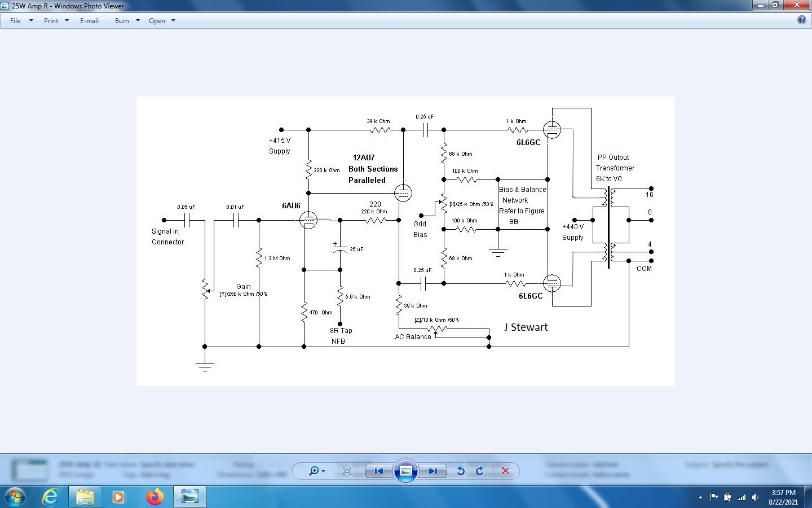Click the 6AU6 tube label
This screenshot has height=508, width=812.
click(x=291, y=205)
